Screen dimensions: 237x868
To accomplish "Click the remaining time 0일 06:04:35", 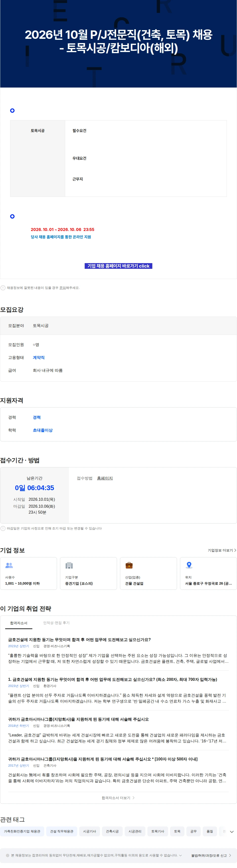I will [x=35, y=488].
